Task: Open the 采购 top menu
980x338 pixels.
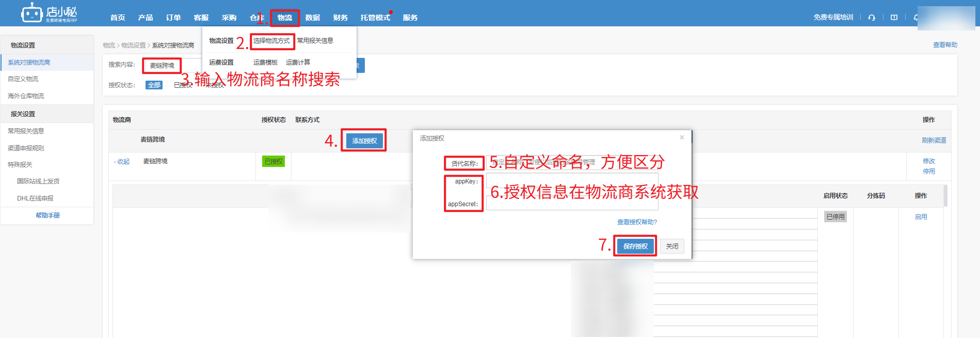Action: point(229,18)
